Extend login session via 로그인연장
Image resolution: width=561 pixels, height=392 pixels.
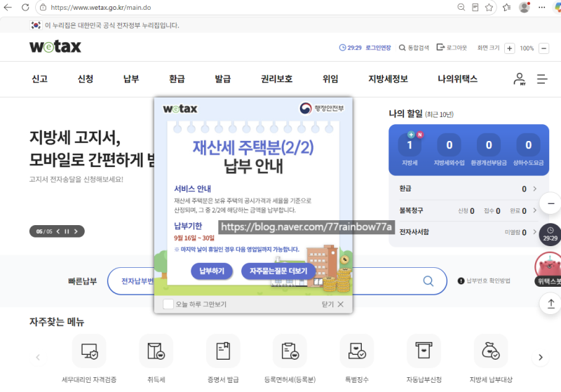coord(378,48)
